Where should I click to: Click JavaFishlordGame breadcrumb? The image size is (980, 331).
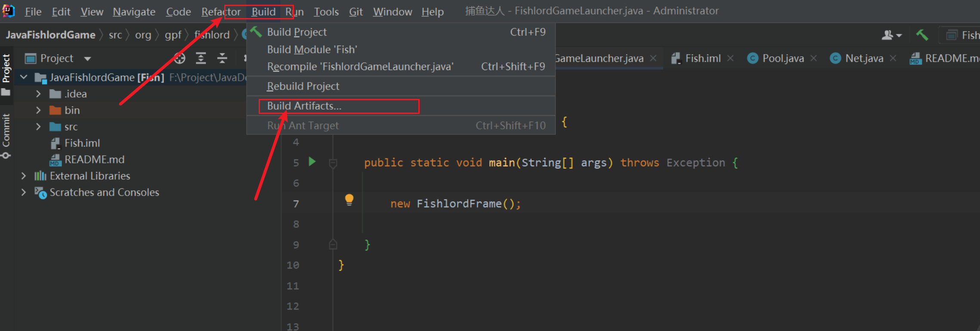(x=50, y=35)
